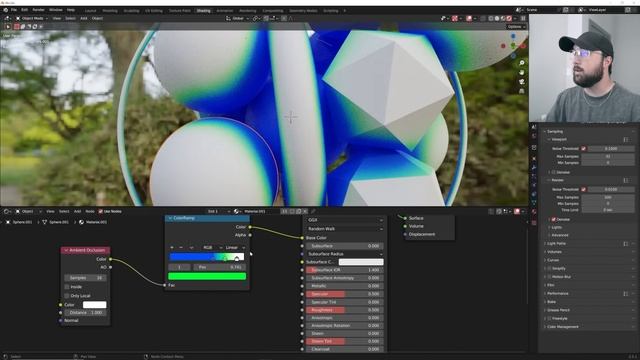Open the node editor type icon

pos(7,211)
